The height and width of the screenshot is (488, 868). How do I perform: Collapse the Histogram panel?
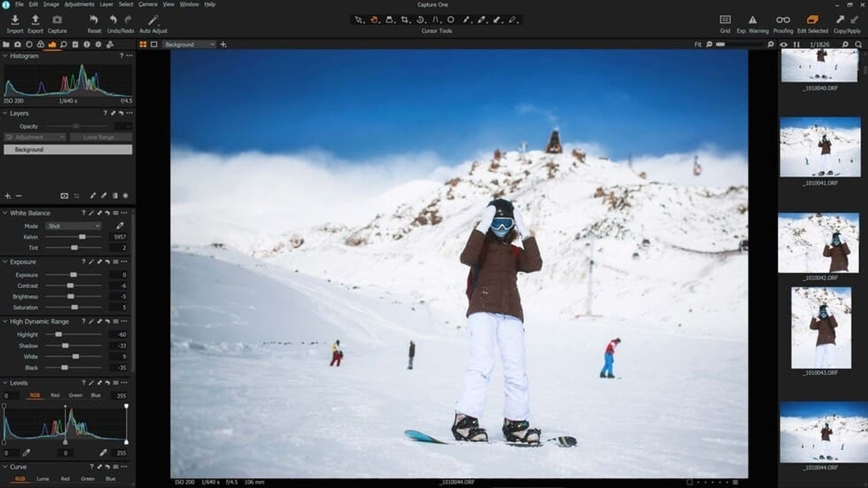pyautogui.click(x=5, y=55)
